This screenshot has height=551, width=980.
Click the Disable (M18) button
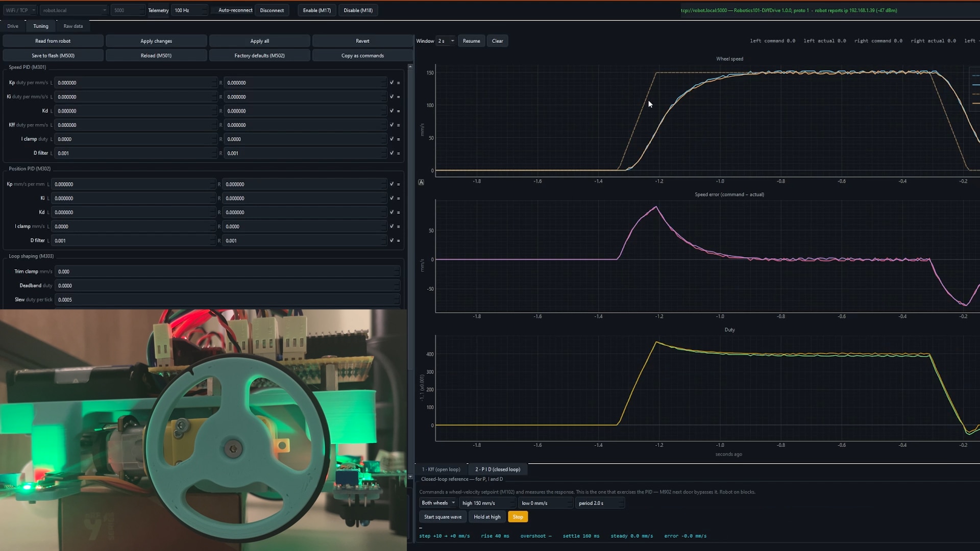tap(358, 10)
